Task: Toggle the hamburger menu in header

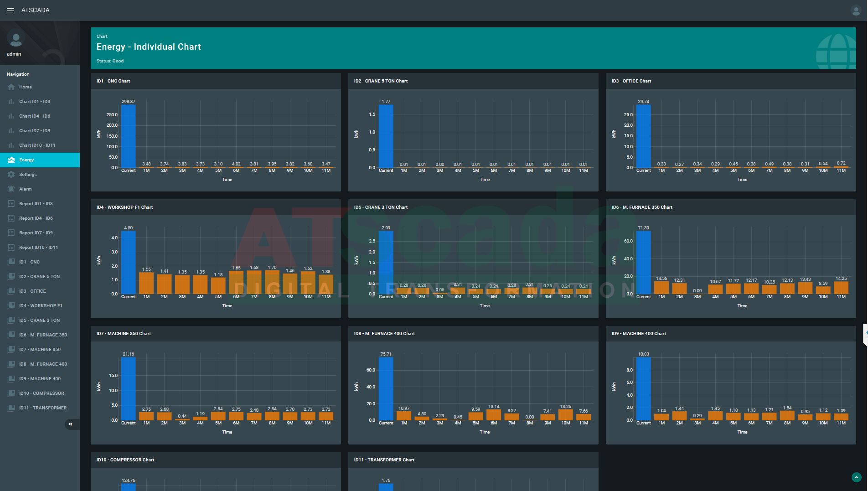Action: coord(10,10)
